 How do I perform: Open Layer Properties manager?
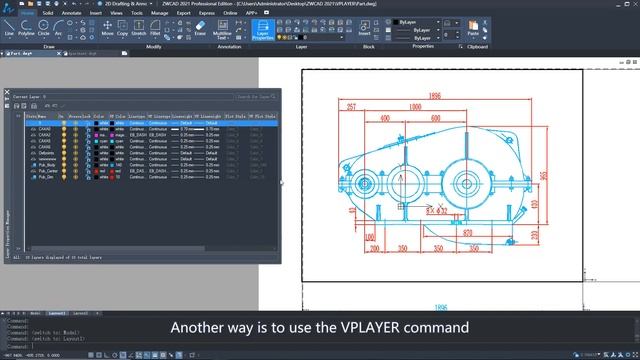[263, 30]
